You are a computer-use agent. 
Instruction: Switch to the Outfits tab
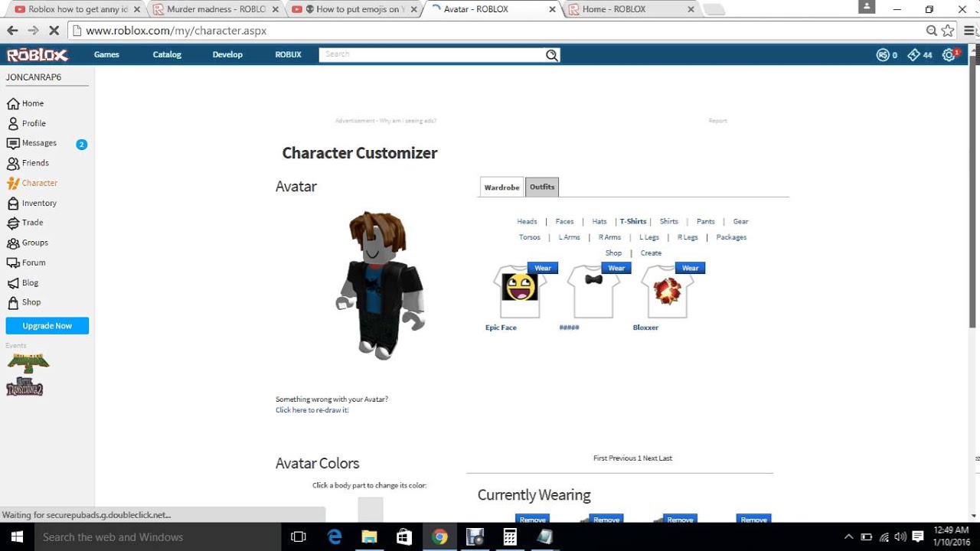tap(542, 187)
